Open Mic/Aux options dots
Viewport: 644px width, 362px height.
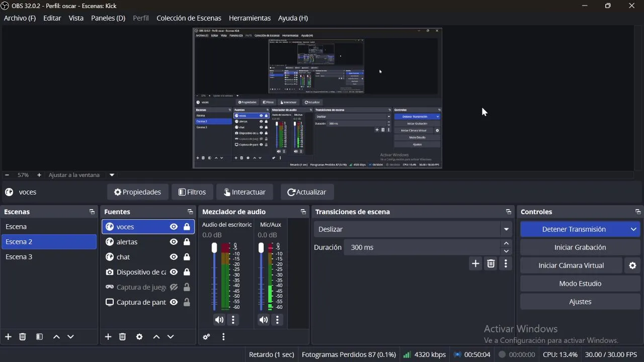(277, 320)
